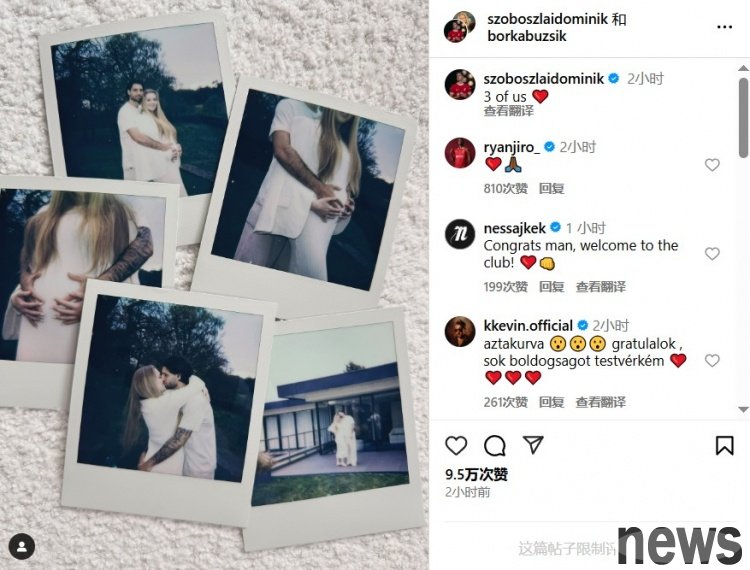
Task: Save the post with the bookmark icon
Action: [725, 446]
